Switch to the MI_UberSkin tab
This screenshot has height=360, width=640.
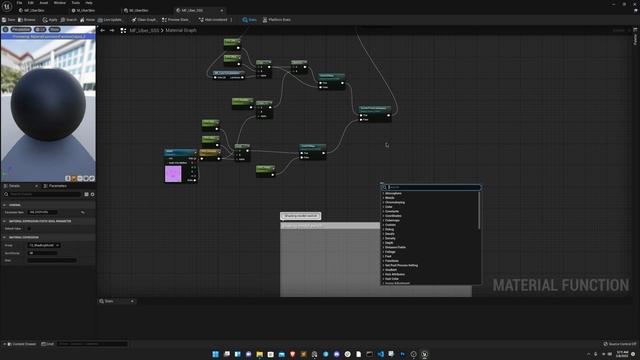[x=136, y=10]
